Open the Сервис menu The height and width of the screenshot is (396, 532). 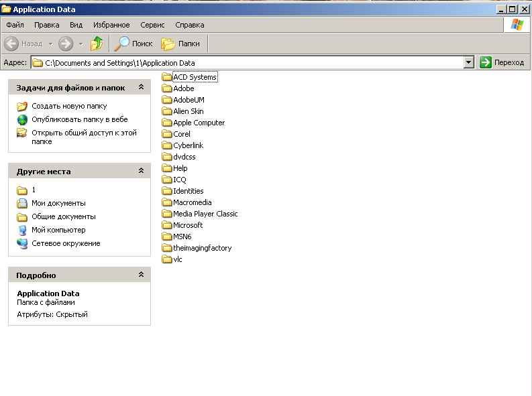(152, 25)
